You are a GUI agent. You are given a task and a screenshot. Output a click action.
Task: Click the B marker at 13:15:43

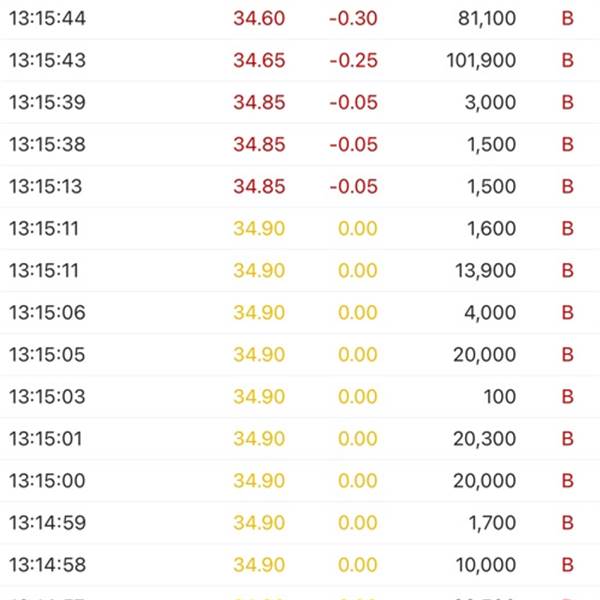tap(567, 60)
